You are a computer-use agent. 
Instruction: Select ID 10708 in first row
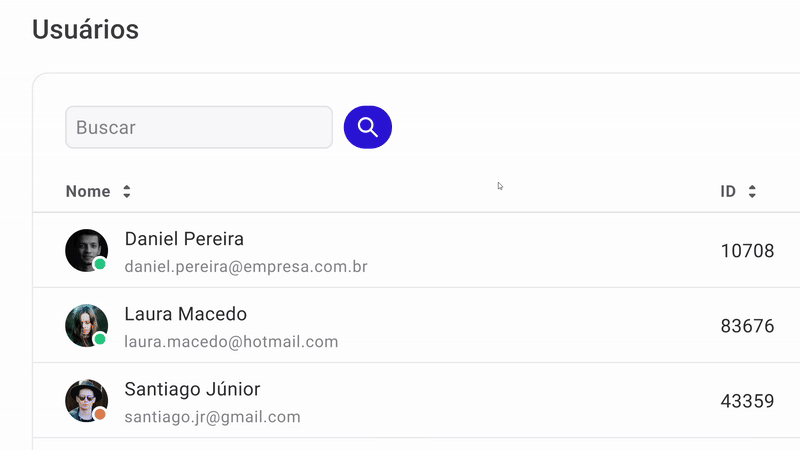click(747, 251)
